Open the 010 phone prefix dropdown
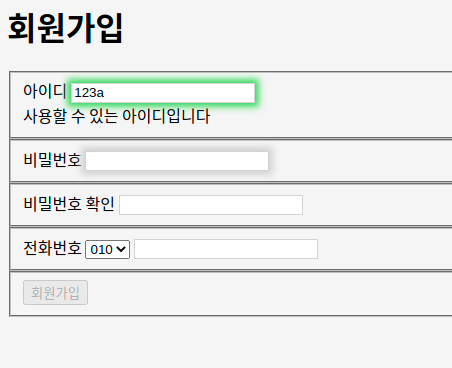The image size is (452, 368). click(107, 249)
